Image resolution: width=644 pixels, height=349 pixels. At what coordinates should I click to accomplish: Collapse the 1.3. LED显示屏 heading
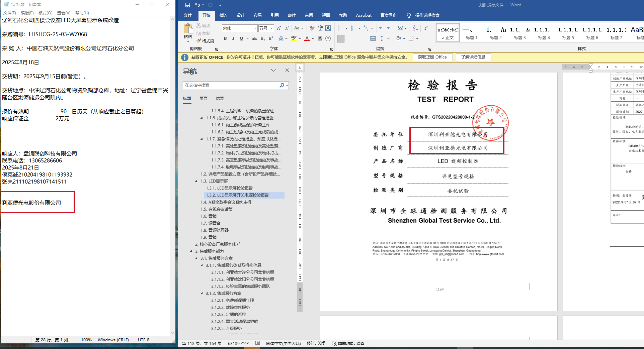point(196,181)
